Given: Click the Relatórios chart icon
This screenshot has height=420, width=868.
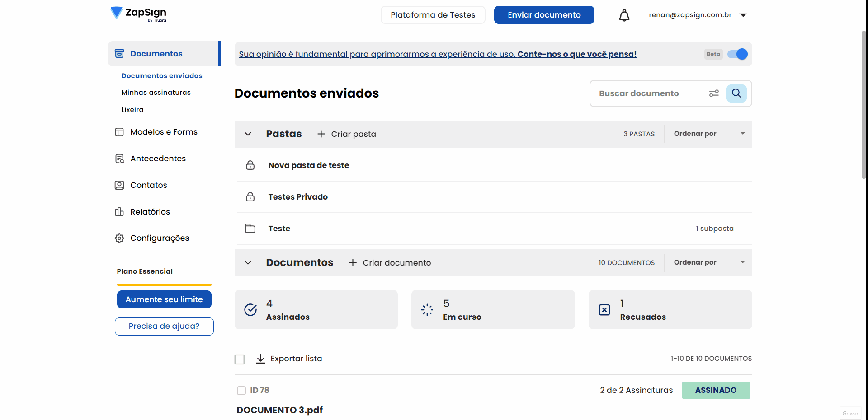Looking at the screenshot, I should click(x=119, y=212).
